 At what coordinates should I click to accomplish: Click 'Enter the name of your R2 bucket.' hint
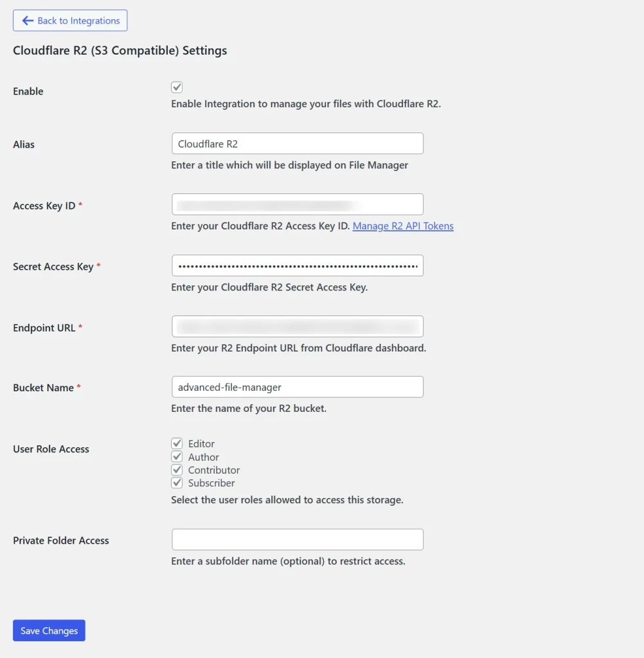pos(249,408)
